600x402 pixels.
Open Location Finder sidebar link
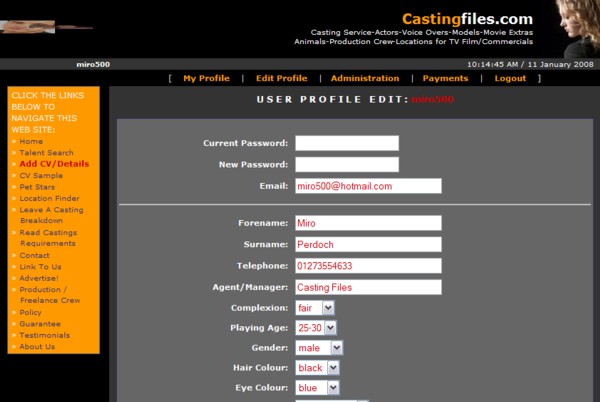point(49,199)
